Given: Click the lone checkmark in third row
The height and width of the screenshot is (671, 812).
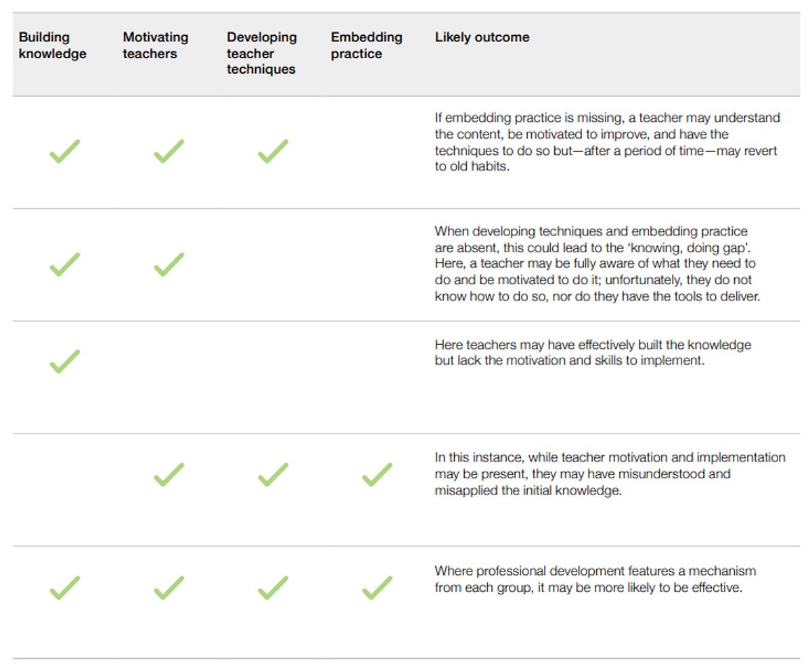Looking at the screenshot, I should click(x=65, y=361).
